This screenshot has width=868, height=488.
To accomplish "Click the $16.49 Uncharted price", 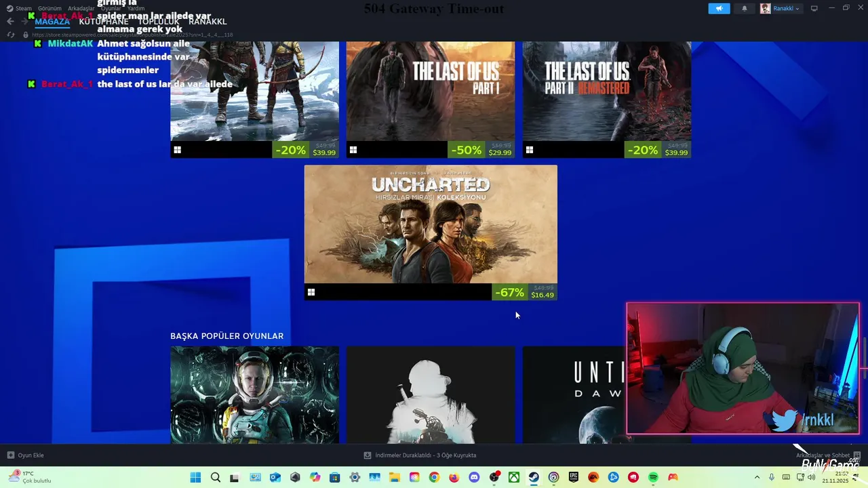I will pos(542,296).
